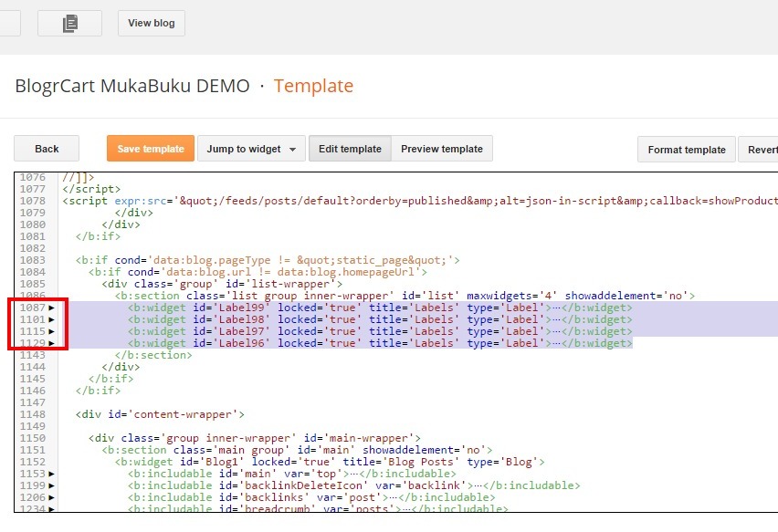Click the includable id='main' line
The width and height of the screenshot is (778, 532).
(x=292, y=474)
